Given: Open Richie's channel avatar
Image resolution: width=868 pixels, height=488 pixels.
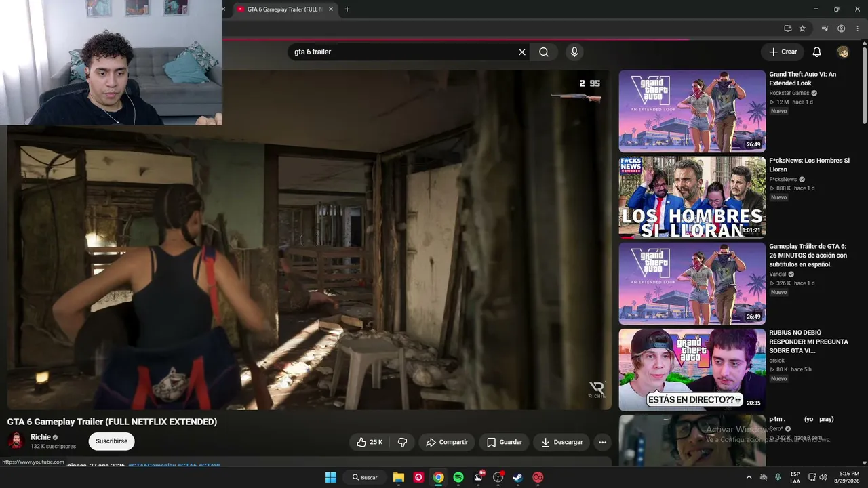Looking at the screenshot, I should (x=16, y=441).
